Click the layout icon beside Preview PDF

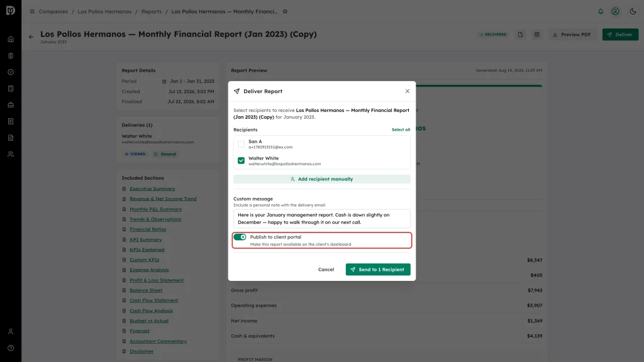coord(537,35)
